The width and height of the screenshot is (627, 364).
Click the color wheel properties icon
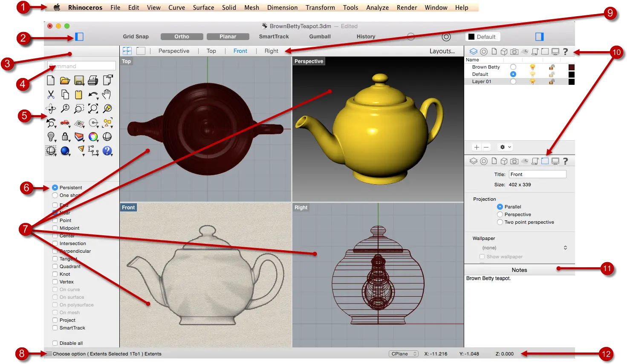tap(93, 137)
